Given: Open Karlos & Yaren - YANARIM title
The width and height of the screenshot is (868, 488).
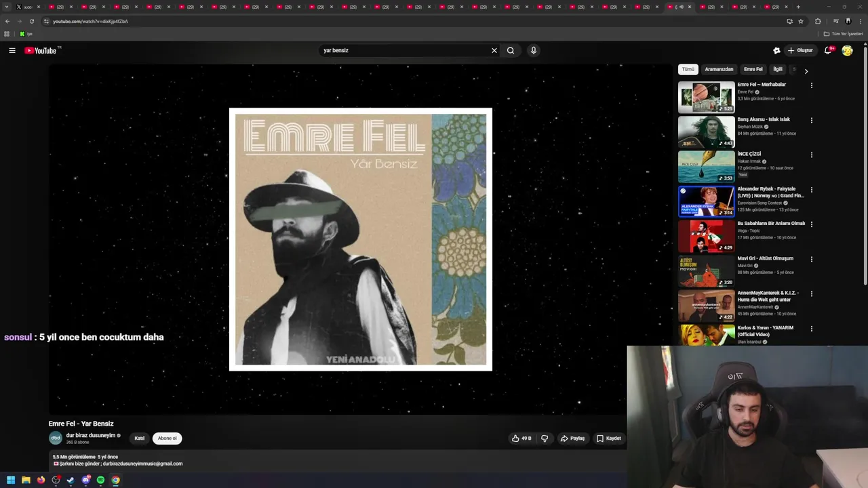Looking at the screenshot, I should coord(765,331).
